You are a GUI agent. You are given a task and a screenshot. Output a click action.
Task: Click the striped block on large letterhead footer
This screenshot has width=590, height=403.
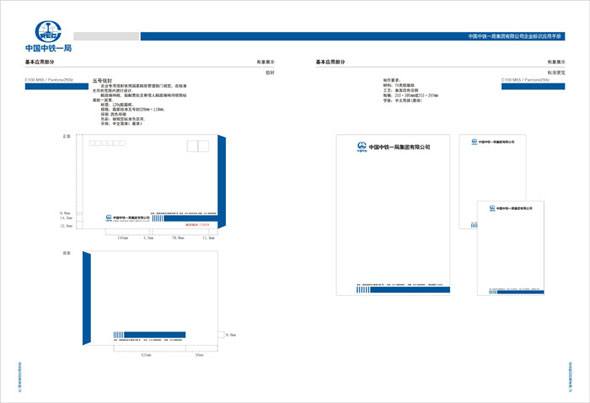click(363, 290)
